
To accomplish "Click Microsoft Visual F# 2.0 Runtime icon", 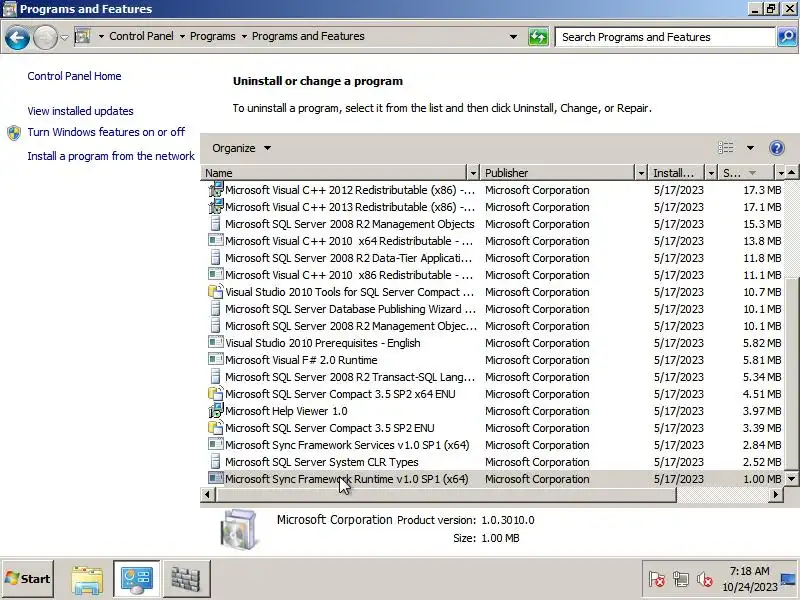I will (x=216, y=359).
